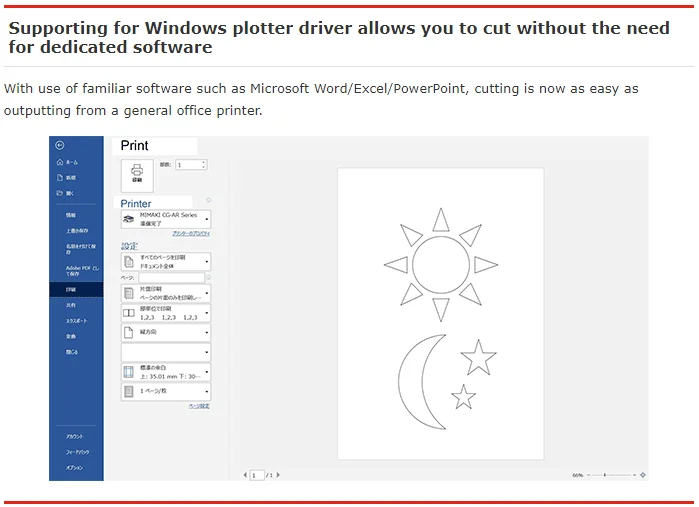699x507 pixels.
Task: Choose 名前を付けて保存 (Save As) in the sidebar
Action: click(x=81, y=249)
